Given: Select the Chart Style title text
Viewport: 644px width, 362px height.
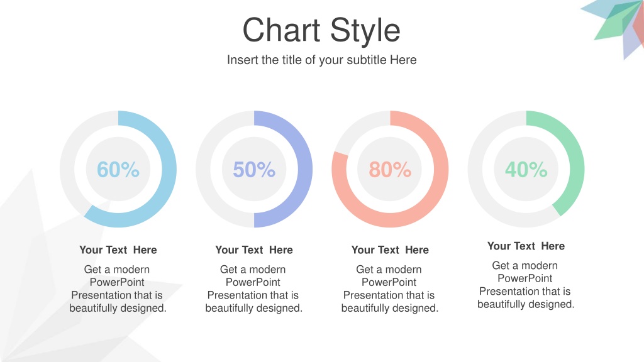Looking at the screenshot, I should [x=321, y=31].
